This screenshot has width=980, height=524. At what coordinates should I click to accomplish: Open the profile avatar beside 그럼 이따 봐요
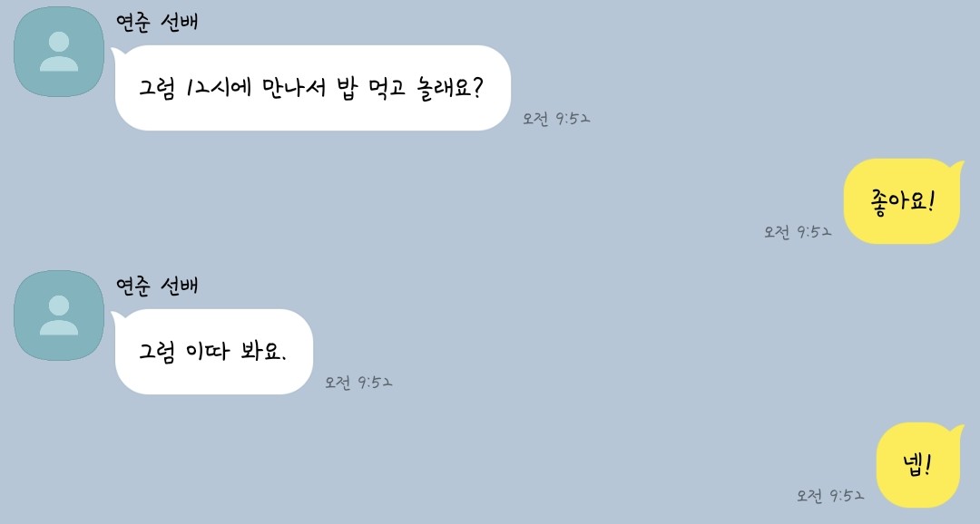coord(59,315)
